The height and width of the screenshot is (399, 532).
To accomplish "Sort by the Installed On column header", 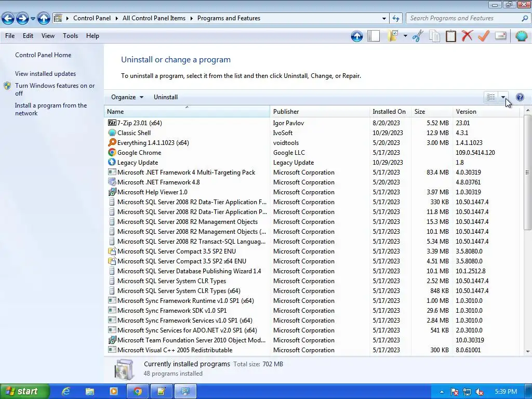I will pos(390,112).
